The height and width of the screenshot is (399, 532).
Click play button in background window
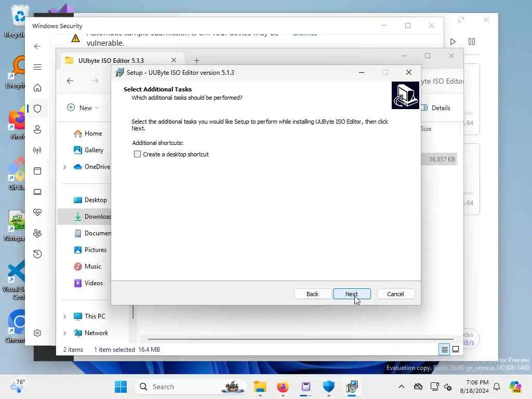coord(453,42)
